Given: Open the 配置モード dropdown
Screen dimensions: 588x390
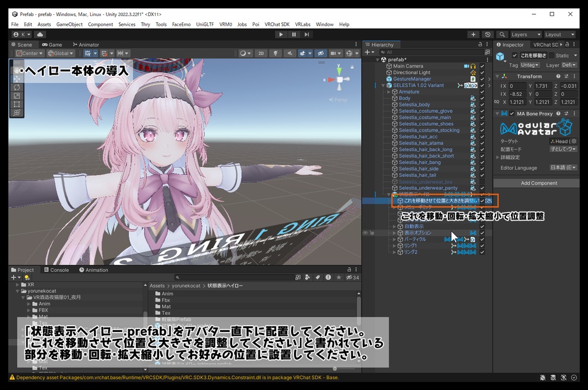Looking at the screenshot, I should pos(563,149).
